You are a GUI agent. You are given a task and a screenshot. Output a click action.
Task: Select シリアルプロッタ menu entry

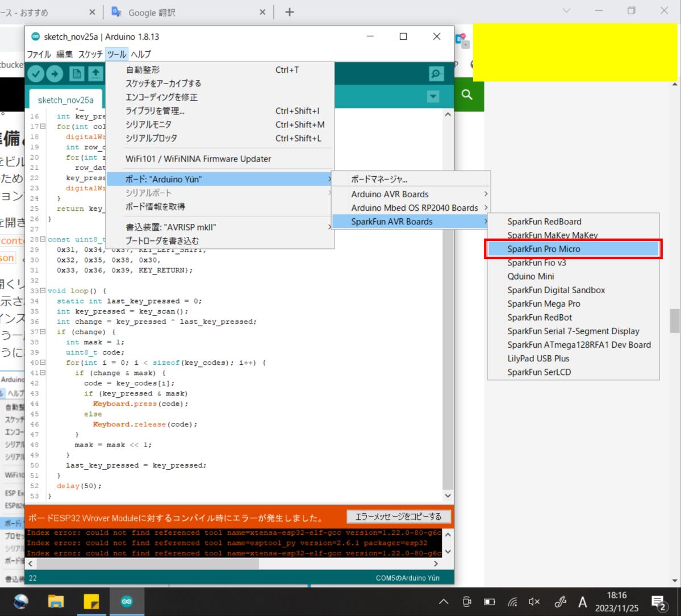[220, 138]
